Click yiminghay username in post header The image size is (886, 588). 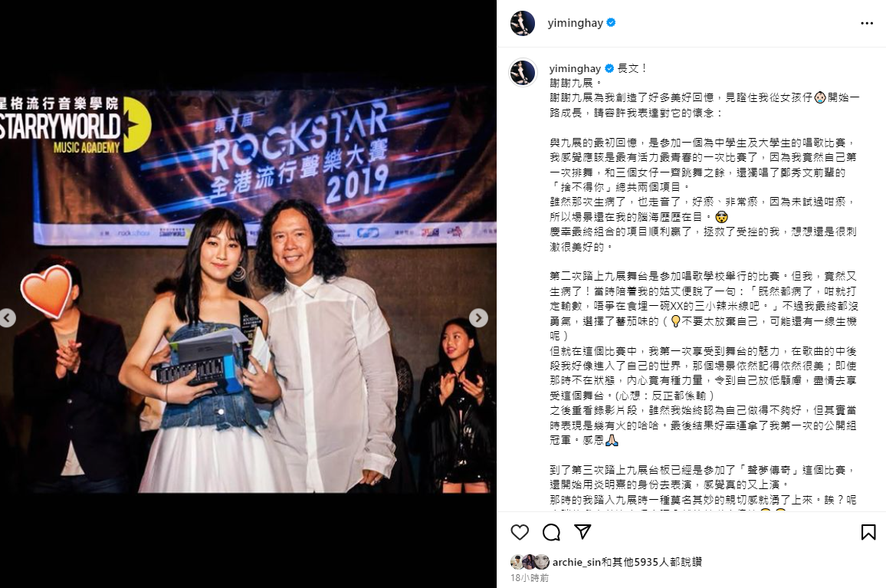click(x=576, y=23)
